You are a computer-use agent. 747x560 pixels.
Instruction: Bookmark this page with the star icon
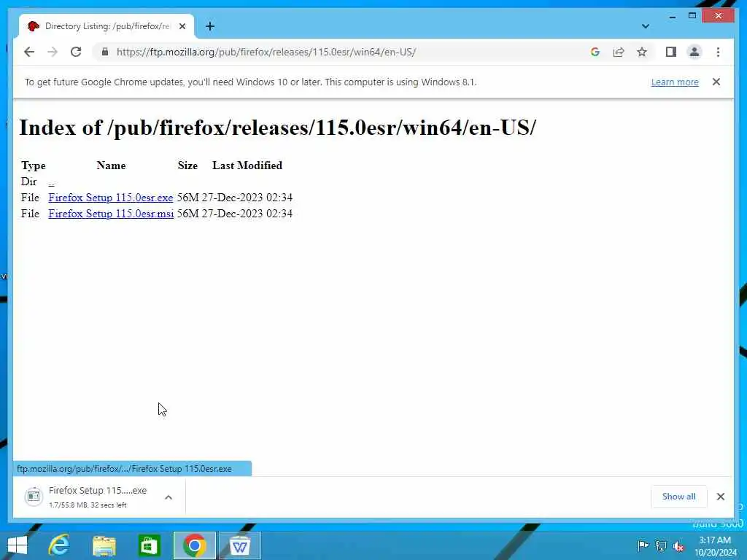pyautogui.click(x=642, y=52)
